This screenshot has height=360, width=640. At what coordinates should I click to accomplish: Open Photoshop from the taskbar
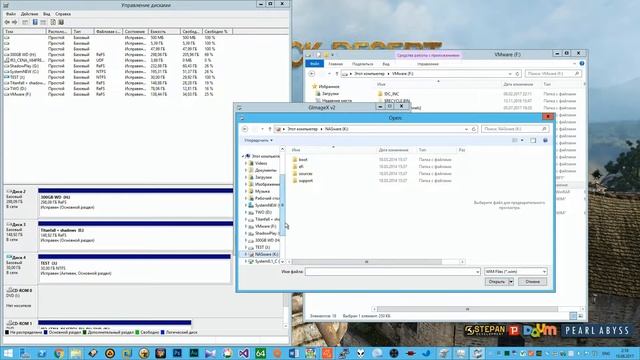point(177,353)
